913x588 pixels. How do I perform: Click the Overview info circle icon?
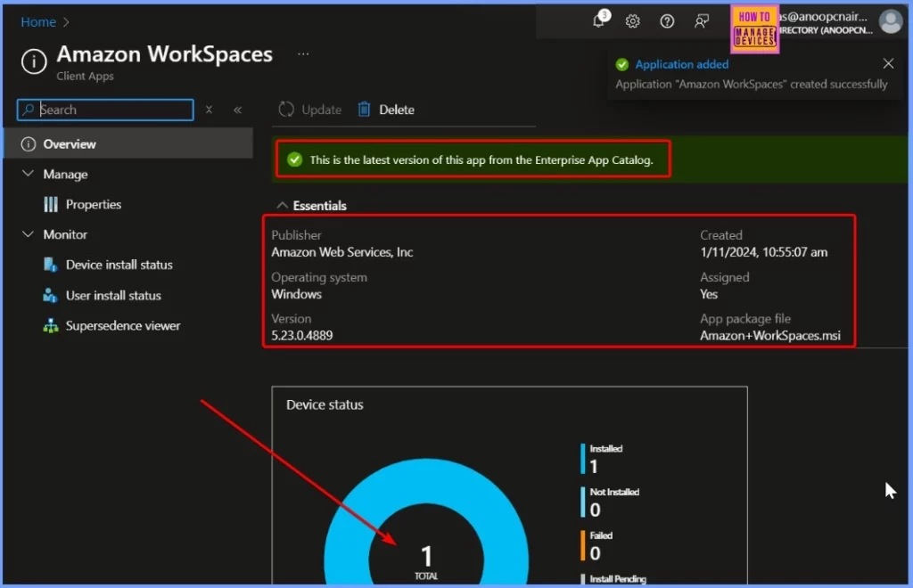pyautogui.click(x=29, y=144)
